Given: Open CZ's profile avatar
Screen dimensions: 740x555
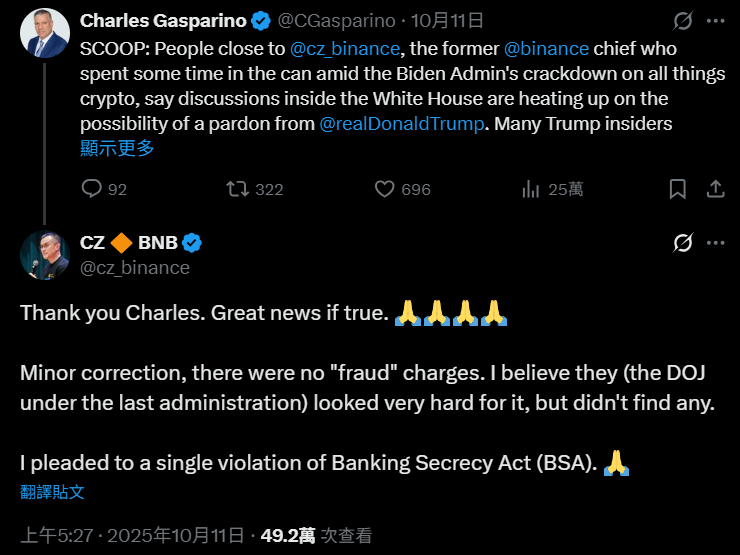Looking at the screenshot, I should coord(45,255).
